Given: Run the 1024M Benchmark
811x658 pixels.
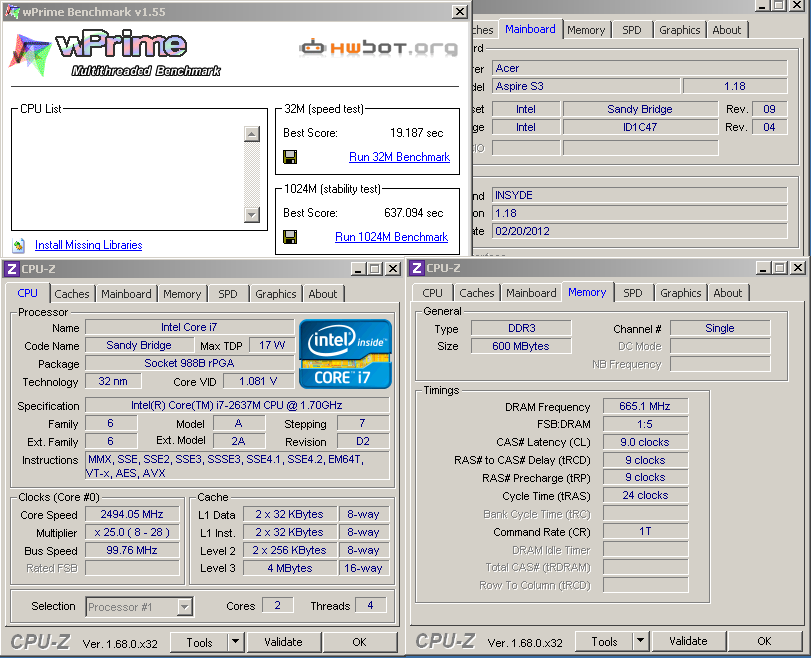Looking at the screenshot, I should click(x=392, y=237).
